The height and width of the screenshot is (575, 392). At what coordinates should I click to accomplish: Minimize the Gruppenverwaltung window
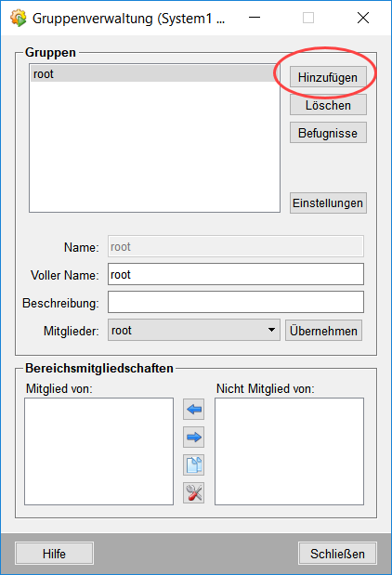click(x=255, y=18)
